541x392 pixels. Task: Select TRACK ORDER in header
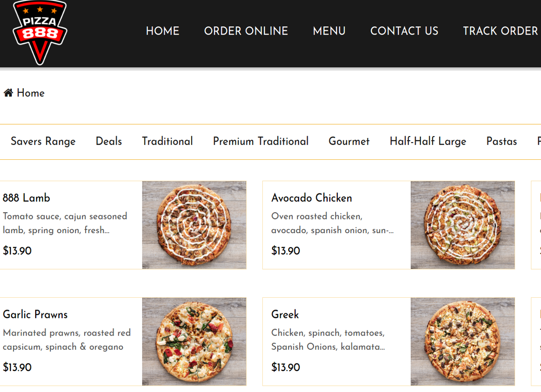coord(500,31)
